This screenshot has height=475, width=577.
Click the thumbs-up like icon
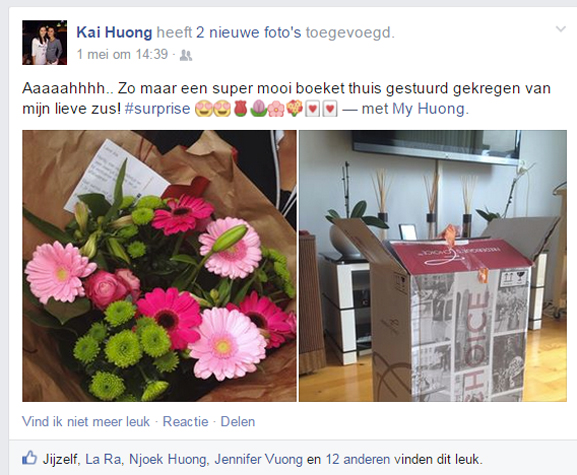click(29, 458)
